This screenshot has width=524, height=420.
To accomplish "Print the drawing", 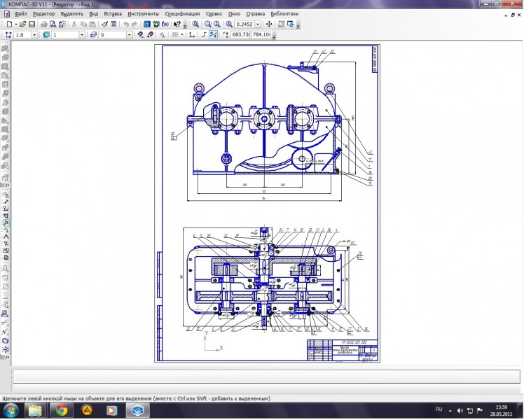I will (x=43, y=24).
